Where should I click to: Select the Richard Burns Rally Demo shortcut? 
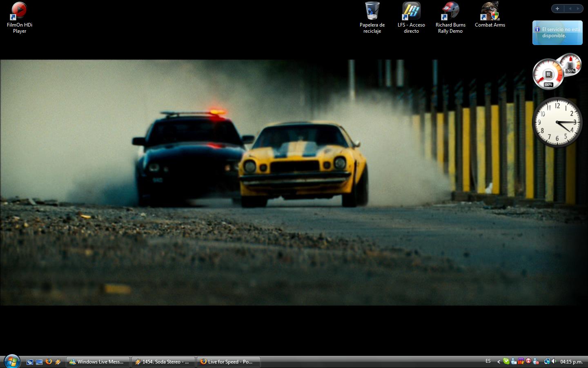click(450, 18)
